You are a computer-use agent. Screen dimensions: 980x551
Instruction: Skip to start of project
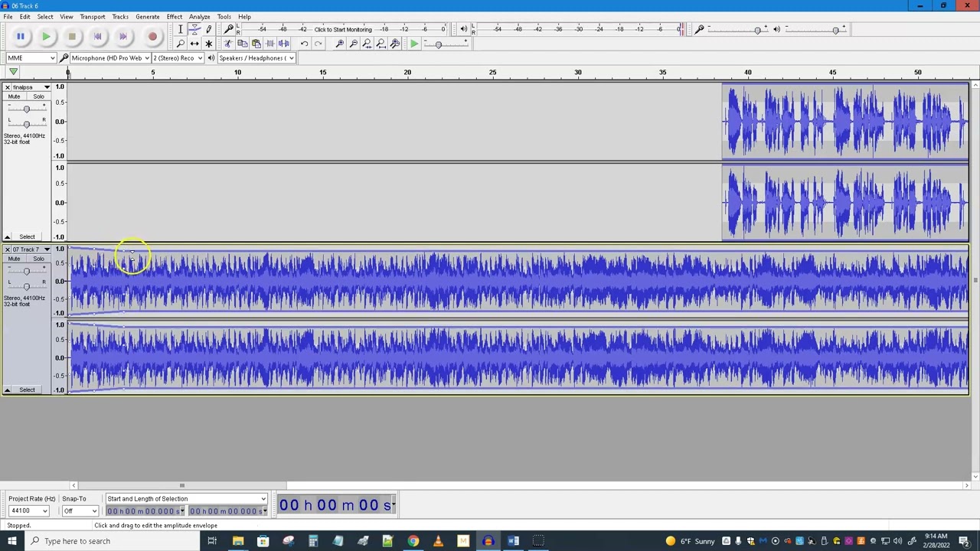pyautogui.click(x=97, y=37)
